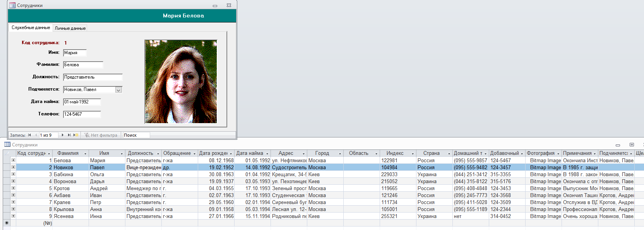Expand subdatasheet plus for Кротов row

(13, 188)
